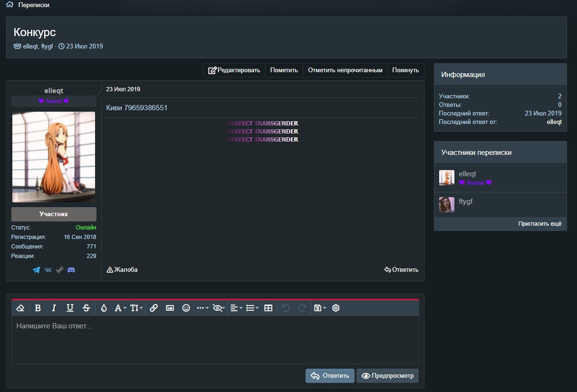The image size is (577, 392).
Task: Insert a table in the editor
Action: [x=268, y=308]
